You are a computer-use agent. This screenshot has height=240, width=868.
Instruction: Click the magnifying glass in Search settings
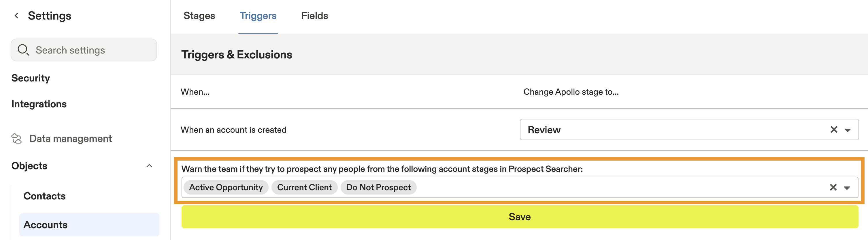[23, 50]
